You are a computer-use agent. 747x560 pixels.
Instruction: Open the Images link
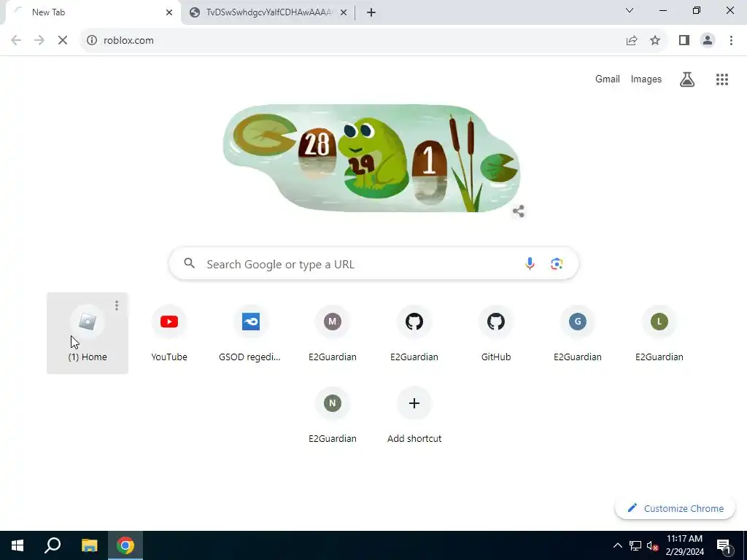point(646,79)
